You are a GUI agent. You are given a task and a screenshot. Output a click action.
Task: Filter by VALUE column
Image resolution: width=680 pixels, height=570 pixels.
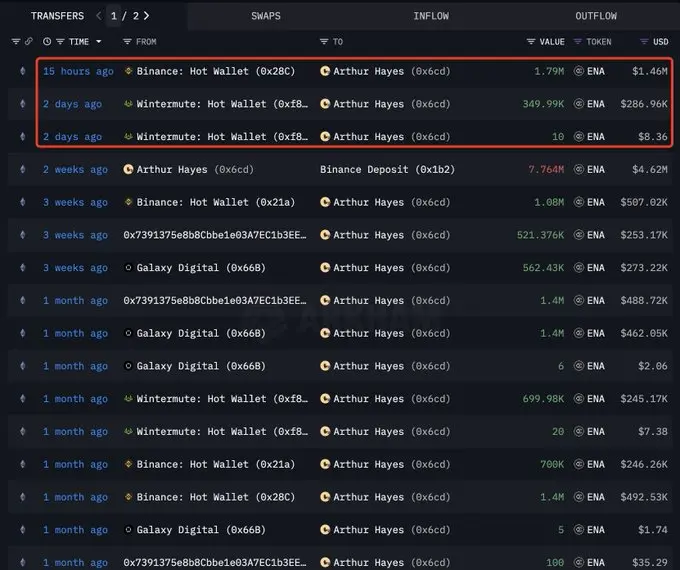(x=531, y=42)
